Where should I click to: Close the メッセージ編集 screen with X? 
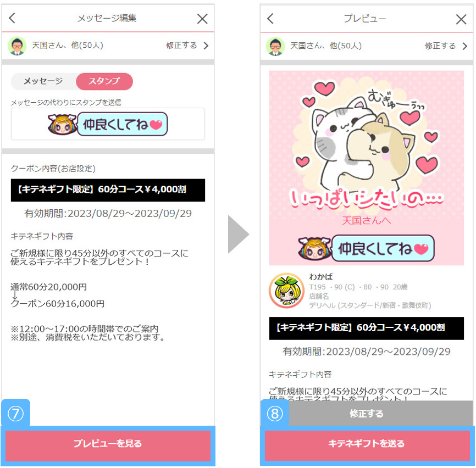[202, 19]
